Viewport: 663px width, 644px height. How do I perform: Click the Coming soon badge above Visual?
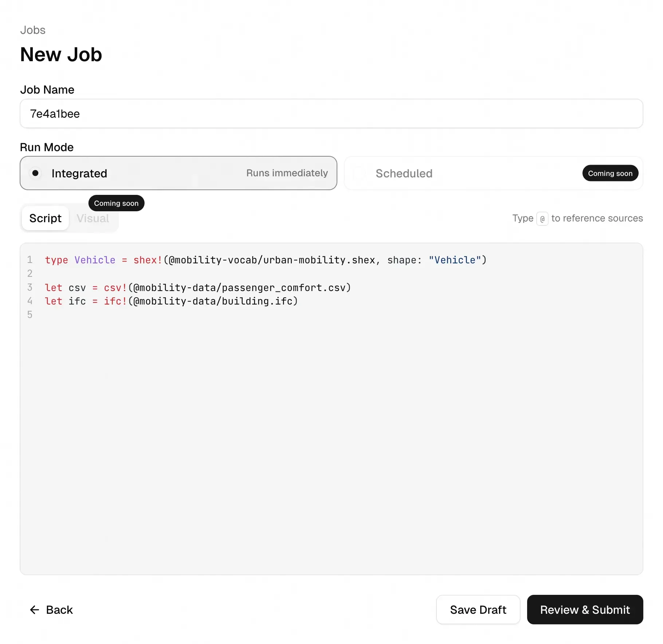click(x=116, y=203)
